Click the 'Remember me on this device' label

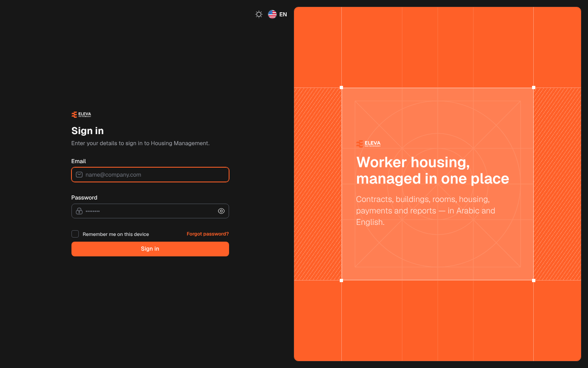coord(116,234)
